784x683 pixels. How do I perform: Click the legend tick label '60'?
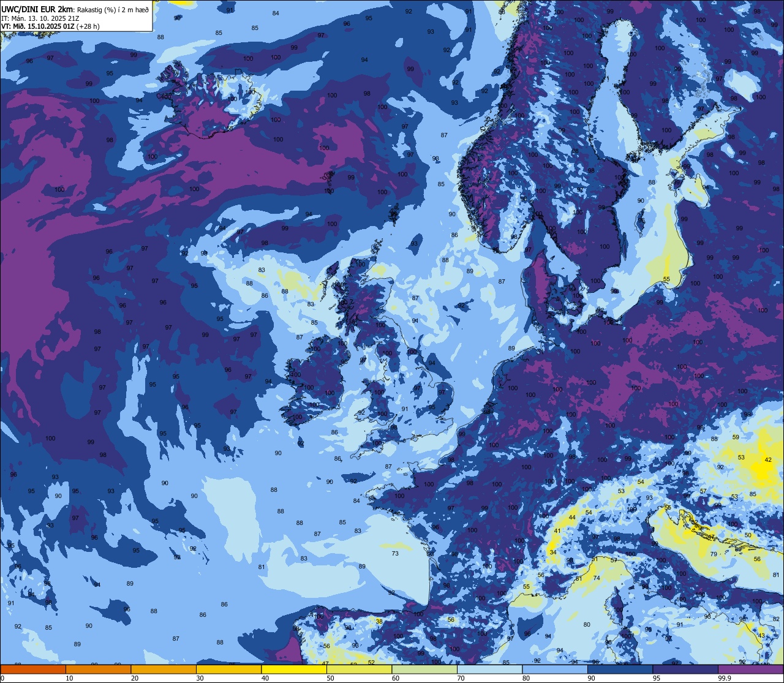coord(396,678)
